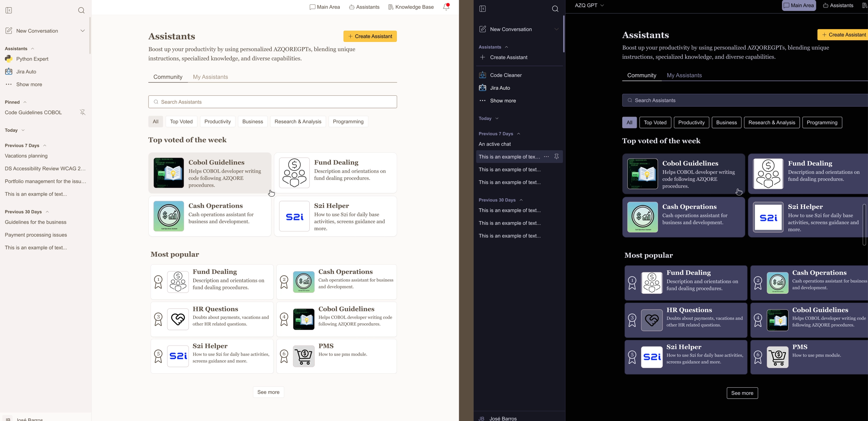Select Top Voted filter in light window
This screenshot has width=868, height=421.
(181, 121)
